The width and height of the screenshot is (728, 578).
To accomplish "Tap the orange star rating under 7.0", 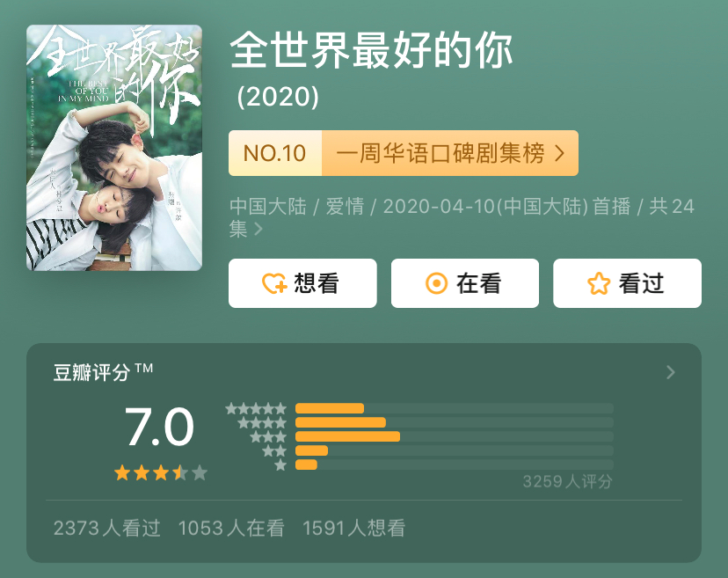I will [161, 473].
